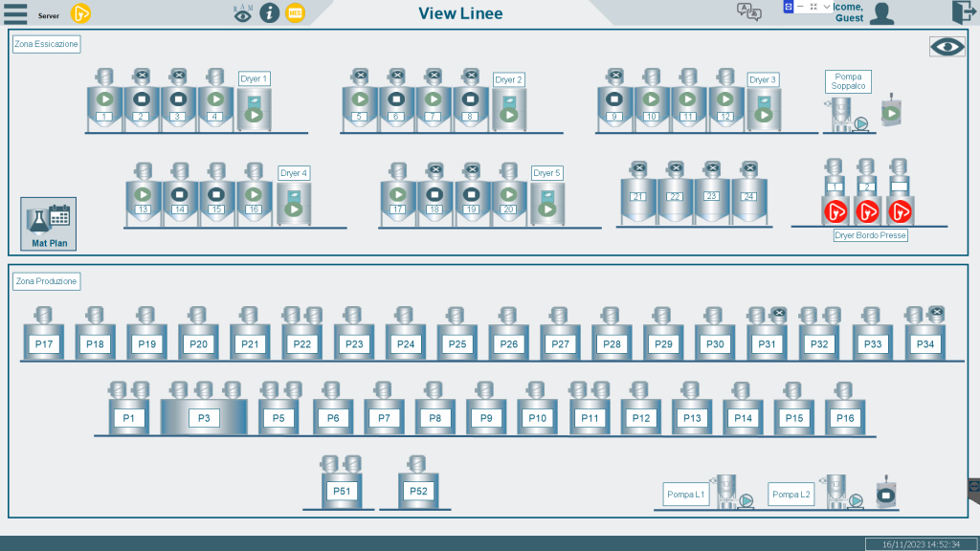
Task: Expand the side panel tab on right edge
Action: [974, 487]
